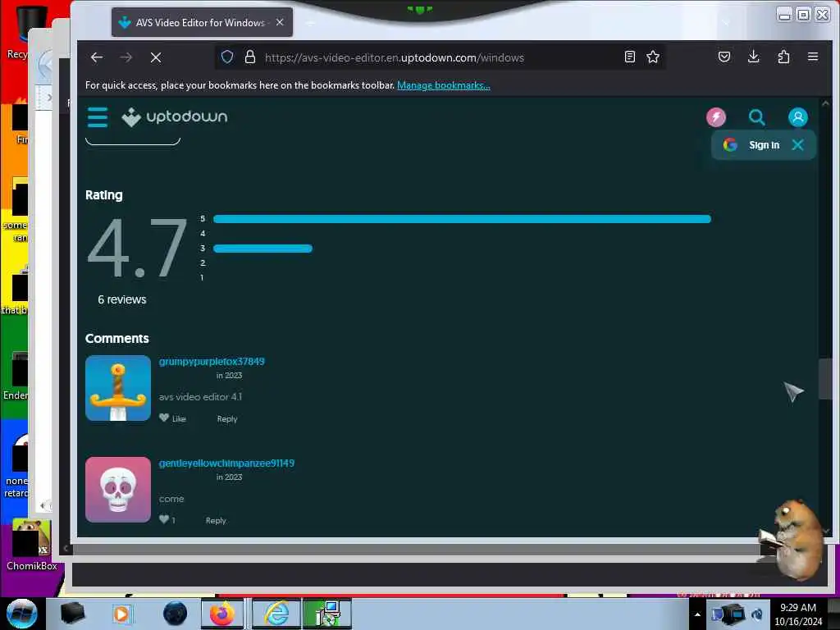840x630 pixels.
Task: Click the pink lightning bolt icon
Action: click(715, 116)
